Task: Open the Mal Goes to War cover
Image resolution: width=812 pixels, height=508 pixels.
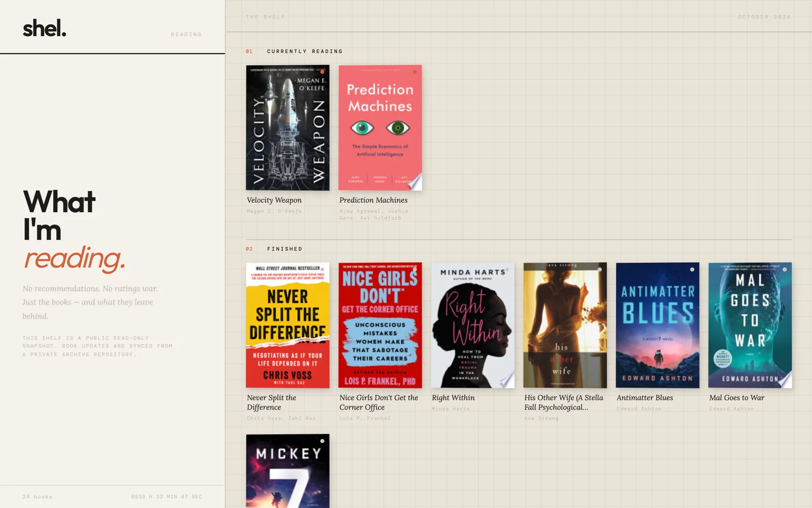Action: pyautogui.click(x=750, y=325)
